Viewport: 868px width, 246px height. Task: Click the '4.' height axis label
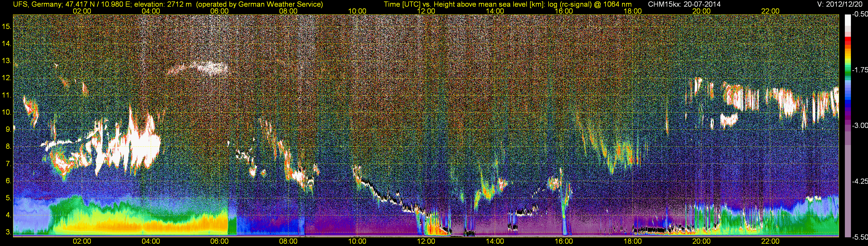pyautogui.click(x=8, y=215)
